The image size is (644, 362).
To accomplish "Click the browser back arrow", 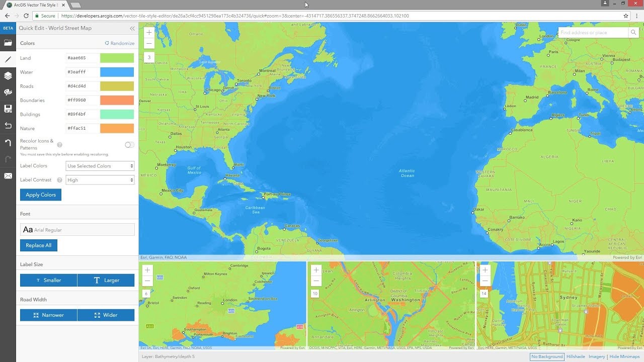I will point(7,16).
